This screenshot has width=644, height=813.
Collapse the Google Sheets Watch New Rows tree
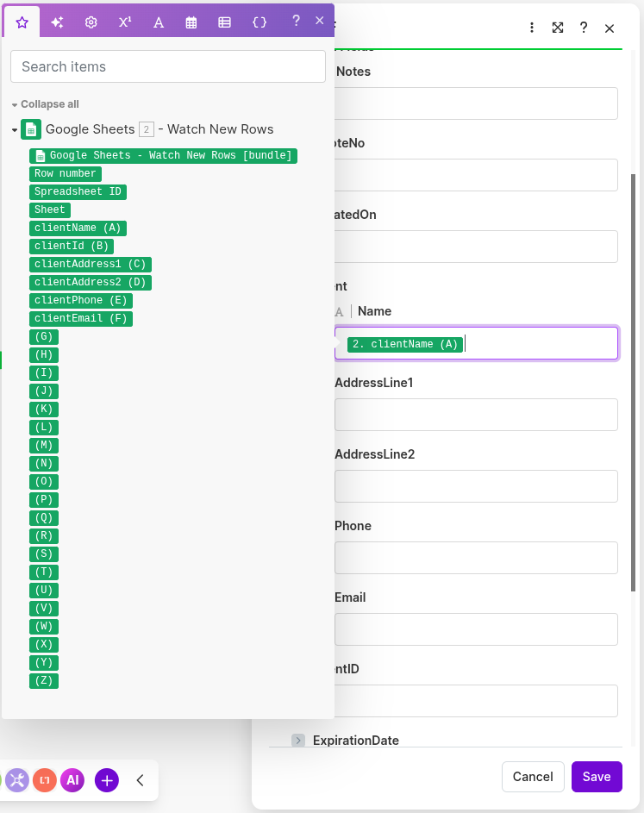point(14,129)
